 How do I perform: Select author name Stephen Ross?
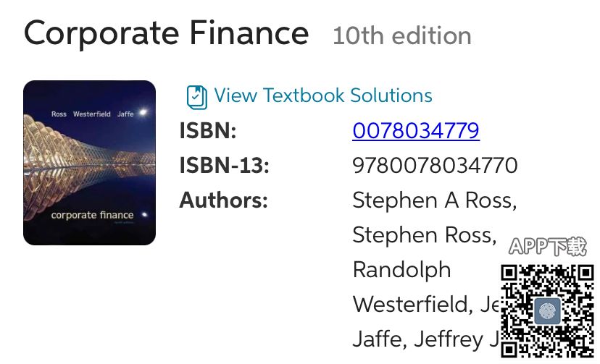click(x=424, y=235)
